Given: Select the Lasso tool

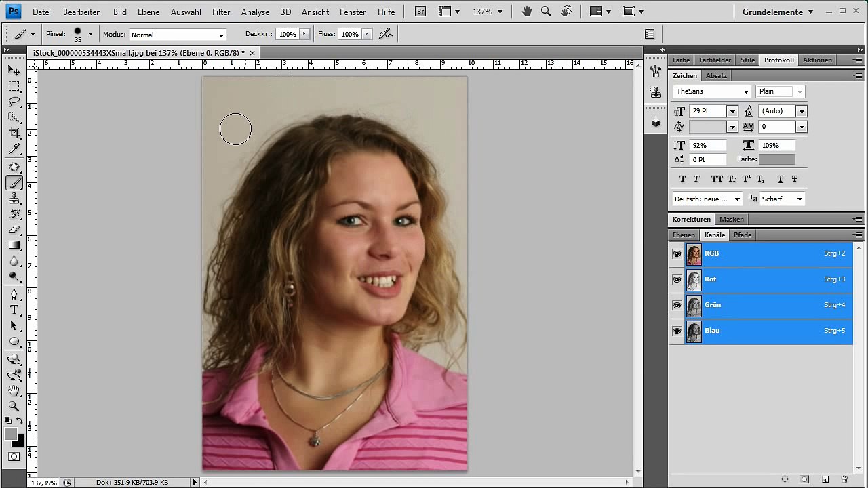Looking at the screenshot, I should coord(14,102).
